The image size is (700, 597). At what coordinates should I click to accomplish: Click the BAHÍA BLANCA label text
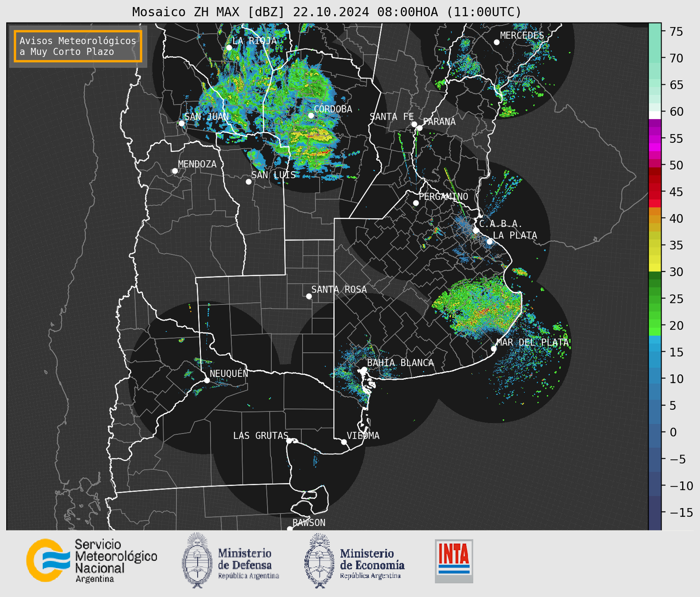tap(400, 363)
